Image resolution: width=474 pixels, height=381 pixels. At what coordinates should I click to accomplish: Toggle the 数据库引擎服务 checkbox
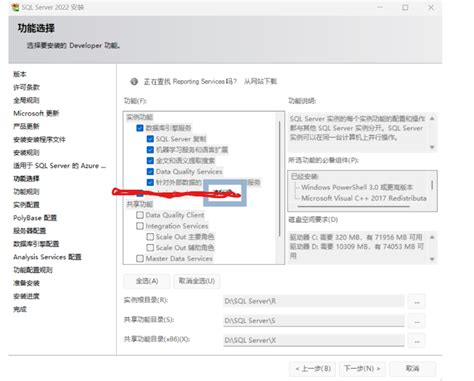point(140,128)
